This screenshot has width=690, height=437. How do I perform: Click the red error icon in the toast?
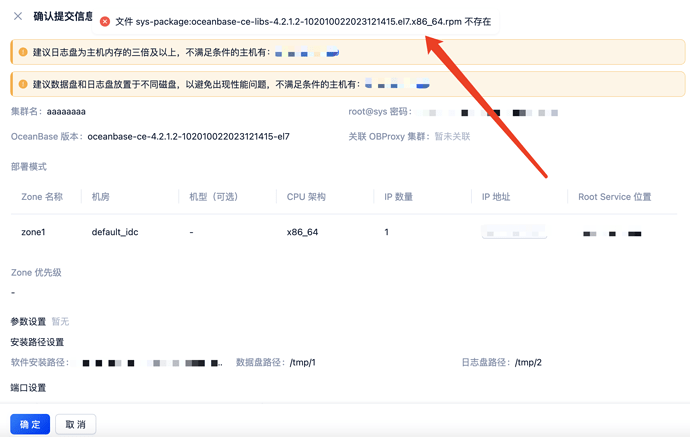click(105, 22)
